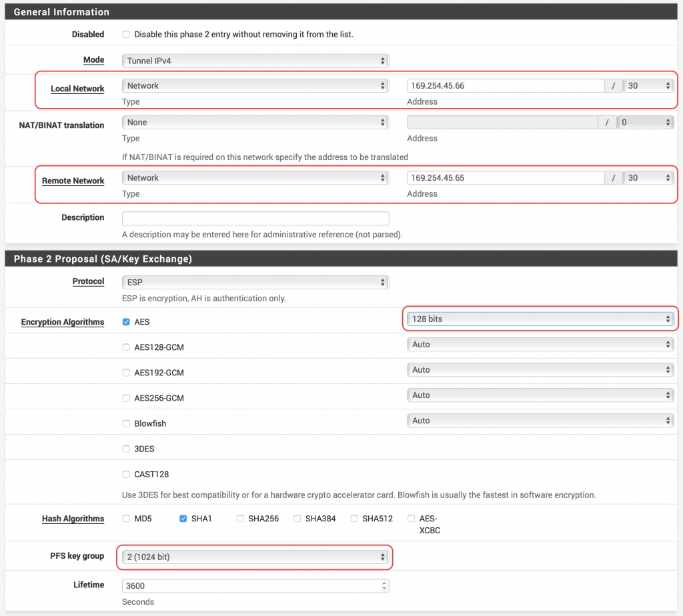Enable the Disable phase 2 entry checkbox
This screenshot has height=616, width=683.
click(126, 34)
